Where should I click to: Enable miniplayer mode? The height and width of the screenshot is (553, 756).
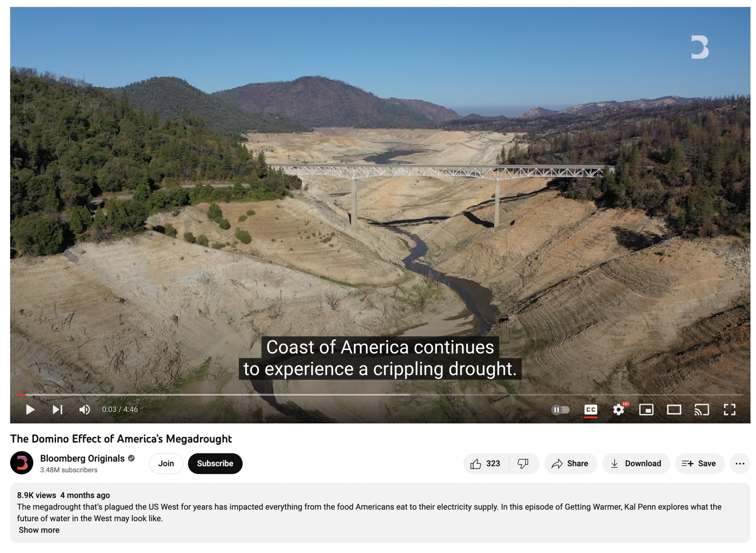[x=646, y=409]
